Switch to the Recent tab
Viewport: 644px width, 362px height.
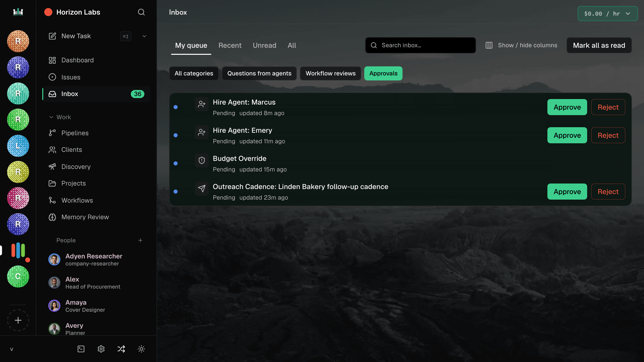pos(230,45)
